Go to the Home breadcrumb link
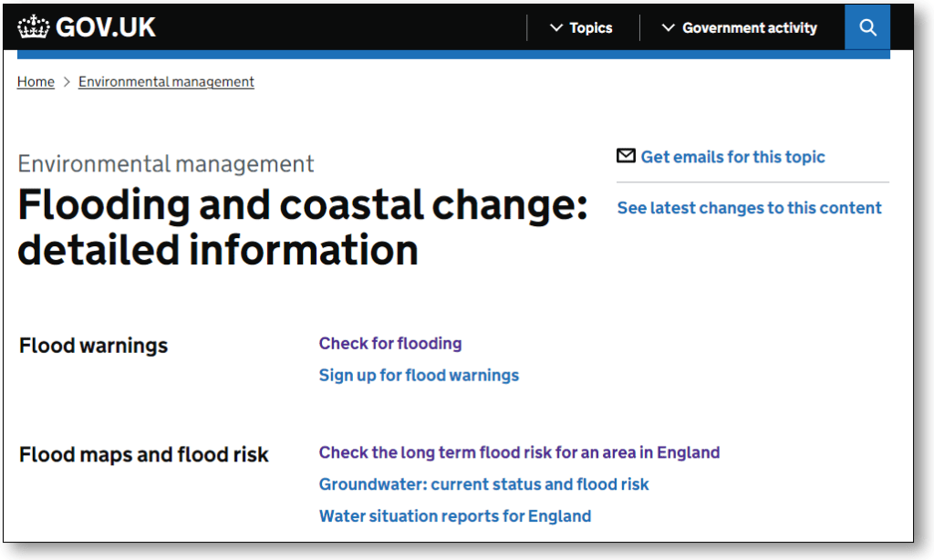The image size is (934, 560). click(x=36, y=82)
